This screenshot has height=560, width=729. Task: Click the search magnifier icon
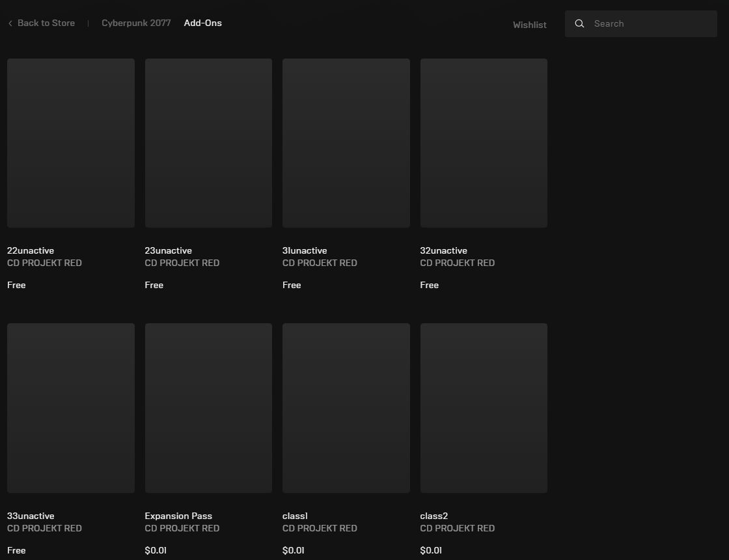(579, 24)
